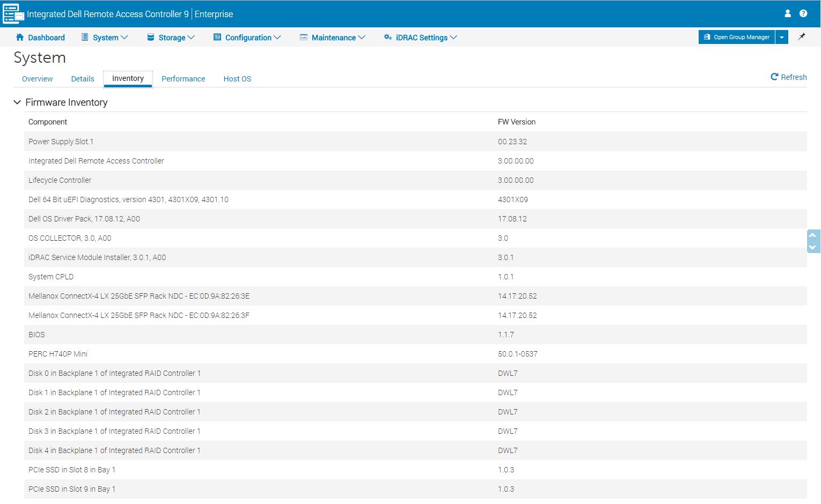The width and height of the screenshot is (821, 504).
Task: Click the help question mark icon
Action: point(803,13)
